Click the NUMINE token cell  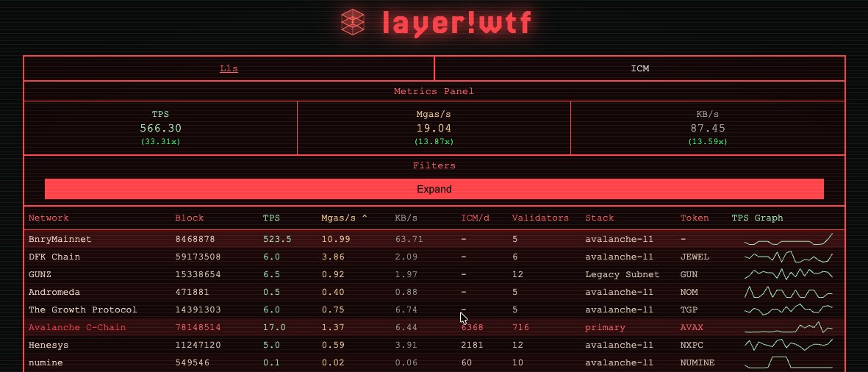(697, 362)
